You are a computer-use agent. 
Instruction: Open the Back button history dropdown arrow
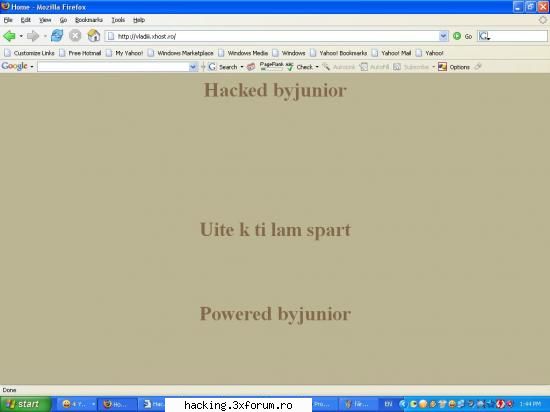coord(21,36)
